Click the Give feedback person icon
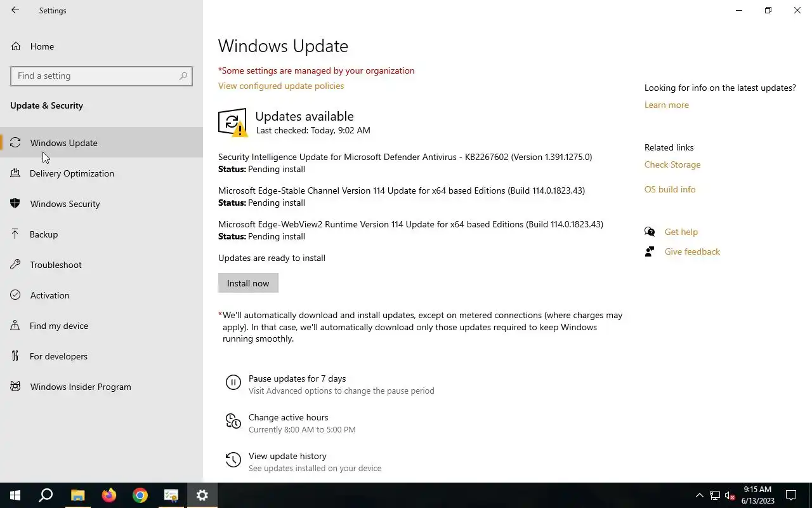This screenshot has height=508, width=812. pyautogui.click(x=650, y=251)
